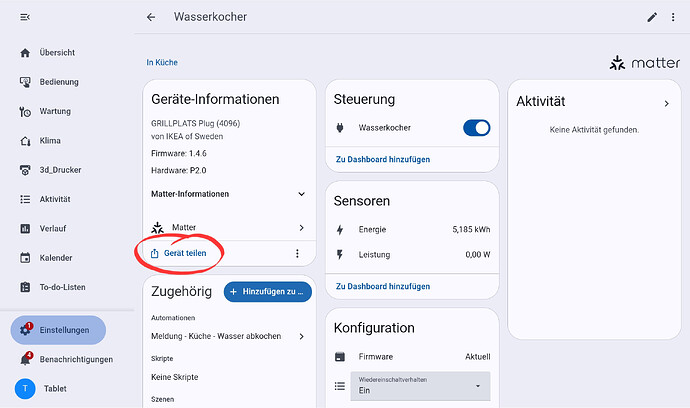Open the Energie 5,185 kWh value
Image resolution: width=690 pixels, height=408 pixels.
tap(471, 229)
